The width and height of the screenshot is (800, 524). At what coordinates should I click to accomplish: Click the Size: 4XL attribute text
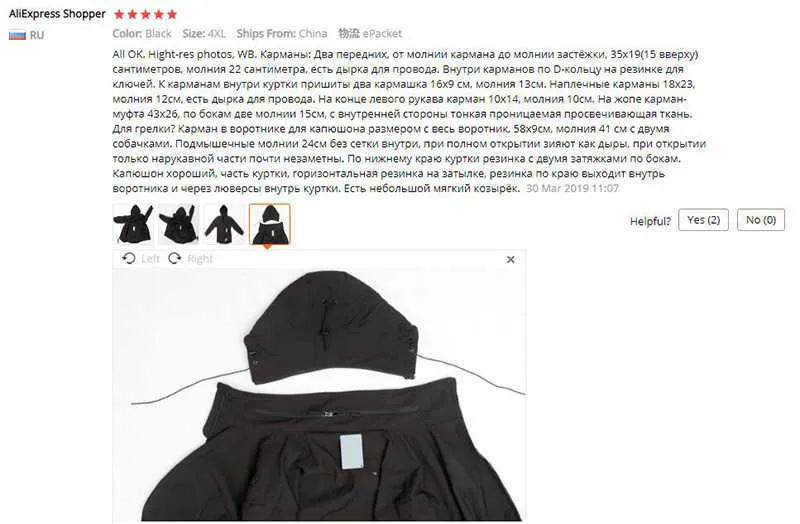(204, 34)
